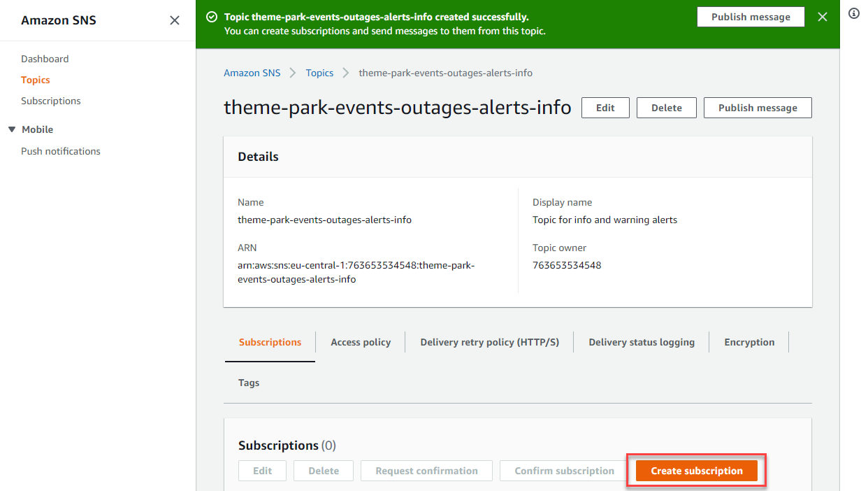Open Subscriptions in the sidebar
868x491 pixels.
(x=51, y=101)
